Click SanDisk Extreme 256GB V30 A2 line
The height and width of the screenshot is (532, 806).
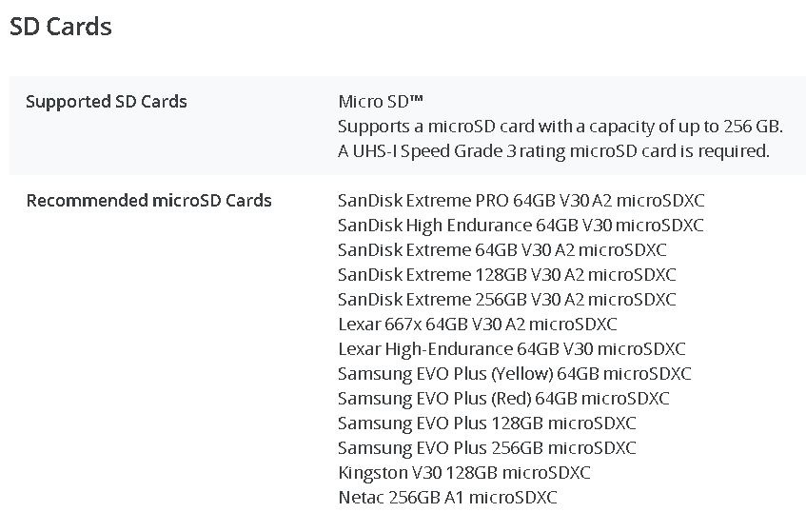(507, 299)
